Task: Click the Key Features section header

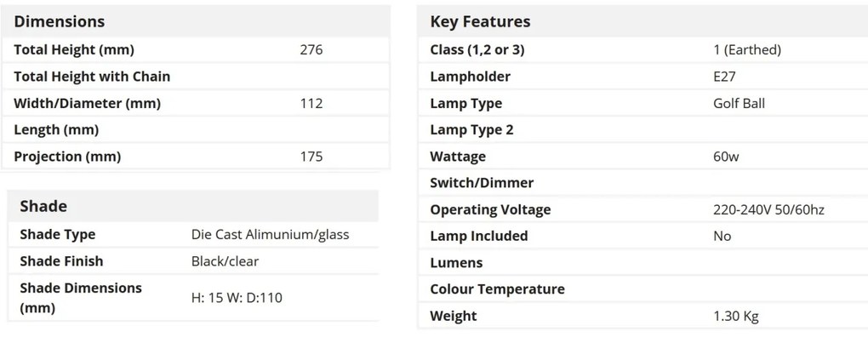Action: click(x=480, y=21)
